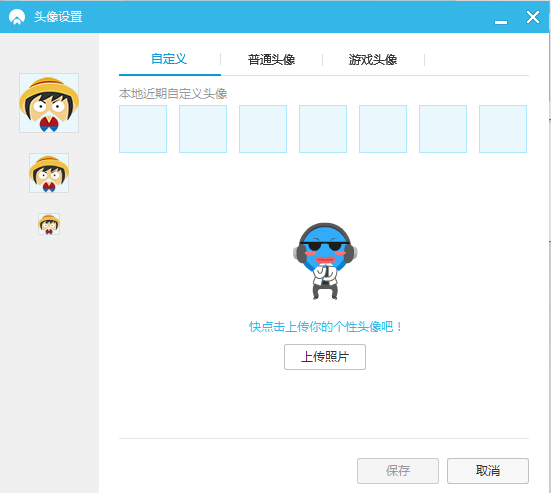Click the 上传照片 button
This screenshot has width=551, height=493.
click(x=325, y=357)
